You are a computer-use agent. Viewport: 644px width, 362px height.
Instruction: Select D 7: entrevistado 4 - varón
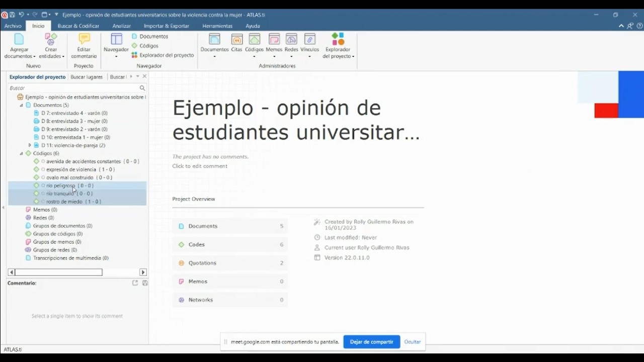tap(70, 113)
